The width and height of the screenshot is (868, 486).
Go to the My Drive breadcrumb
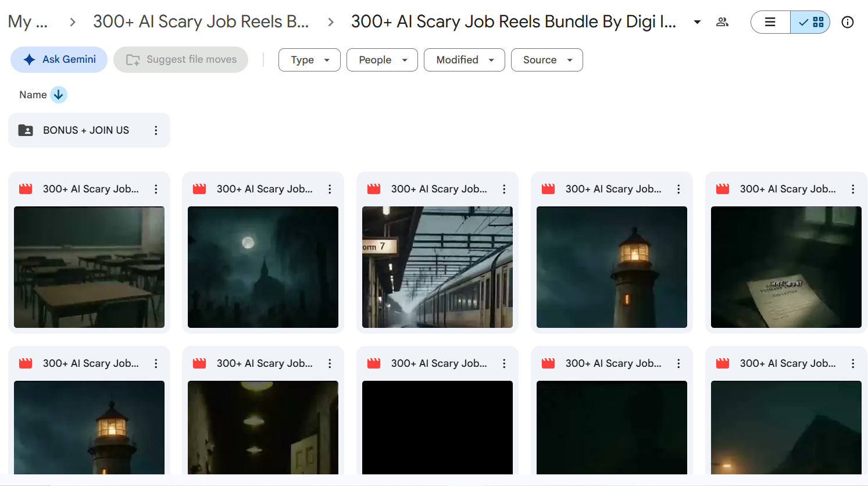[x=28, y=22]
